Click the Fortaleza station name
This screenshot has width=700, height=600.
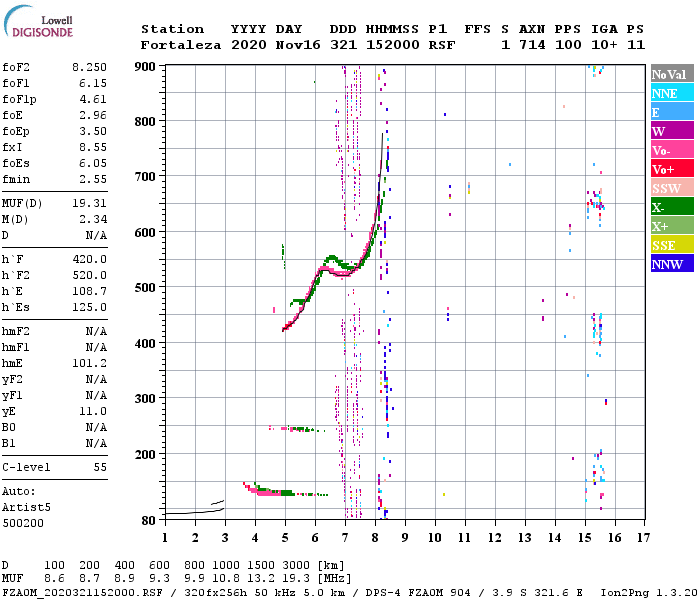coord(181,45)
